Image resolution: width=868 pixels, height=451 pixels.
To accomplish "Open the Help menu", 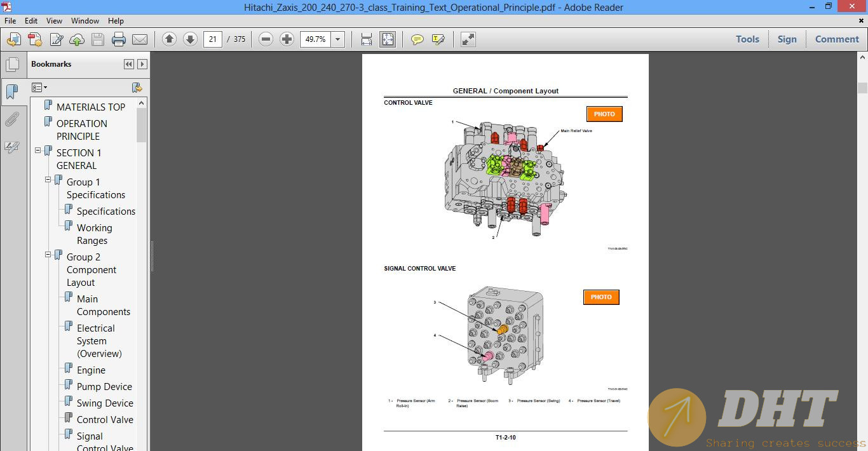I will point(116,21).
